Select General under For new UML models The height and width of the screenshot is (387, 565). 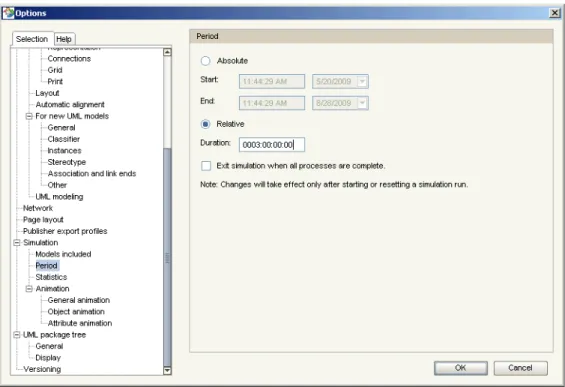[61, 128]
